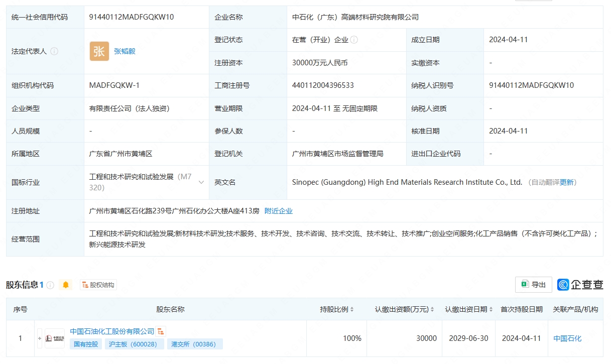Export the shareholder table via 导出
Image resolution: width=611 pixels, height=364 pixels.
pyautogui.click(x=534, y=285)
